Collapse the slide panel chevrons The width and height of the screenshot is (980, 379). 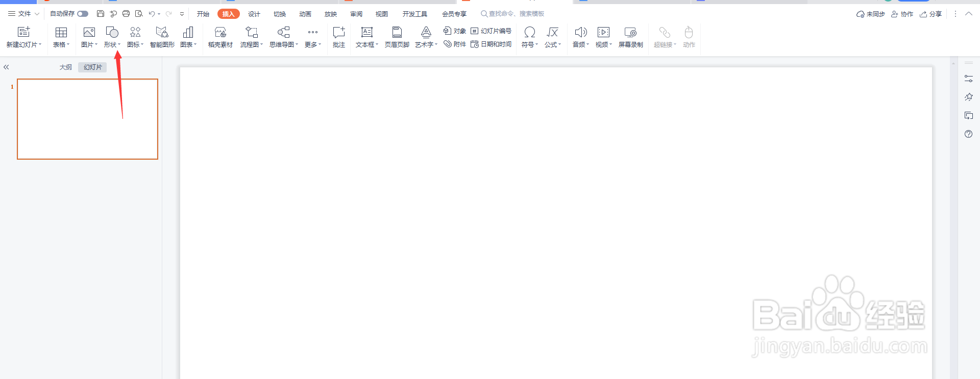coord(6,67)
